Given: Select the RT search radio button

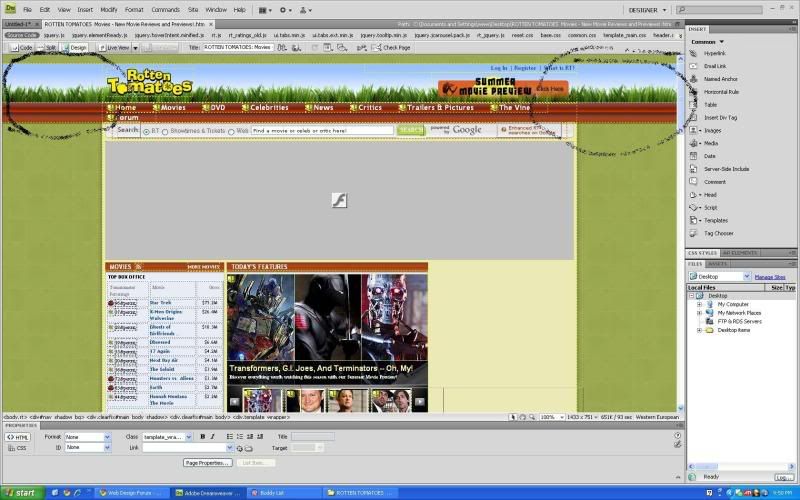Looking at the screenshot, I should coord(146,131).
